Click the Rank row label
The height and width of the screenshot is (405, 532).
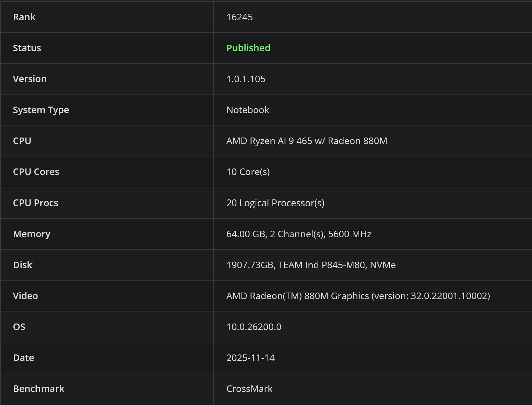(x=24, y=17)
